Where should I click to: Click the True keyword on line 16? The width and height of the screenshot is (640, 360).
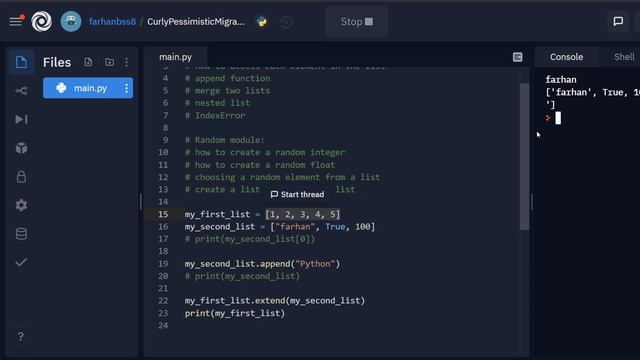pyautogui.click(x=335, y=227)
